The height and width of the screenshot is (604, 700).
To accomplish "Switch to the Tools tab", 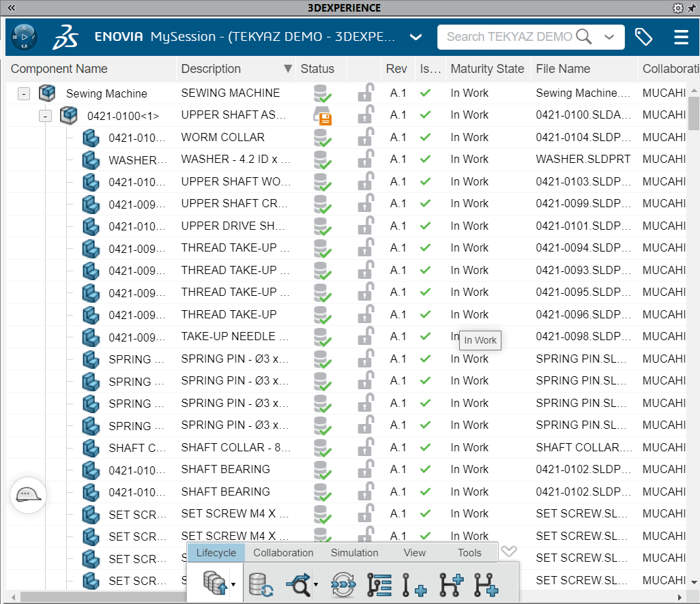I will [x=469, y=553].
